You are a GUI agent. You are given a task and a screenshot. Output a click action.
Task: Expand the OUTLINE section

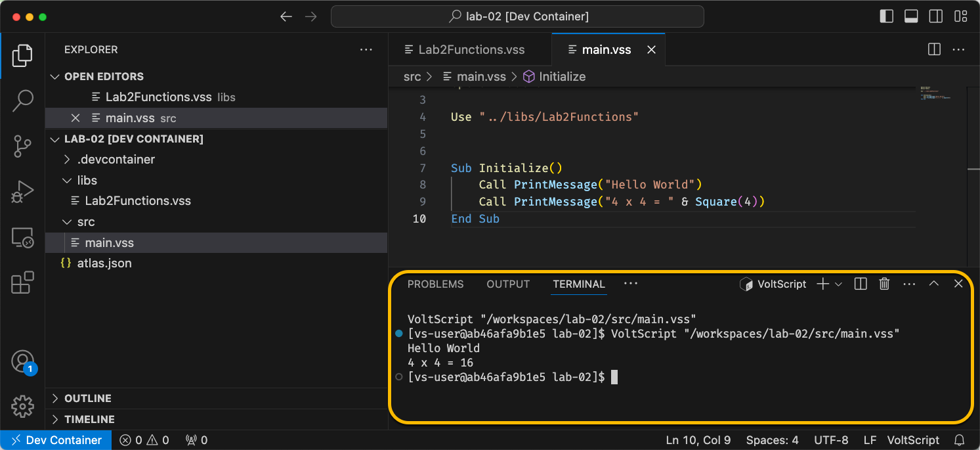point(216,398)
